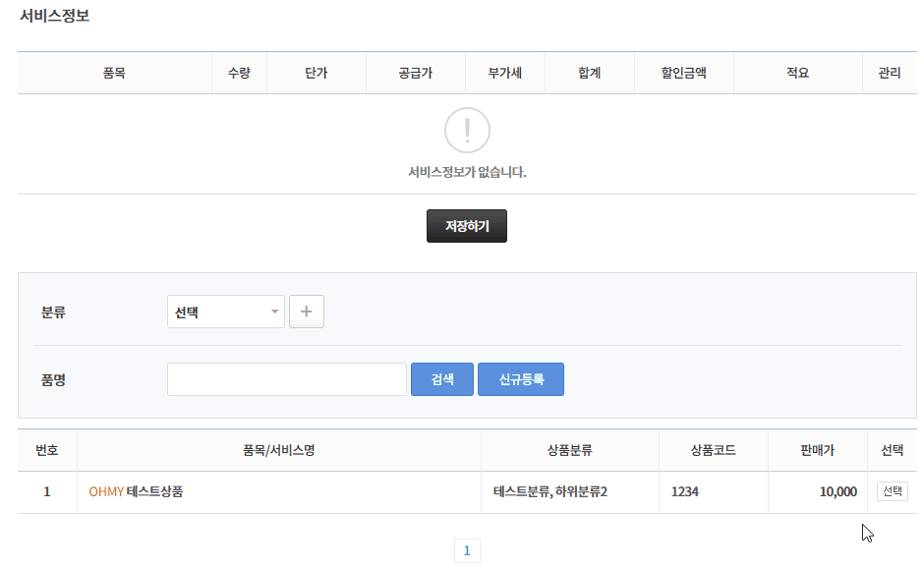Screen dimensions: 924x567
Task: Click the 신규등록 button
Action: (x=521, y=379)
